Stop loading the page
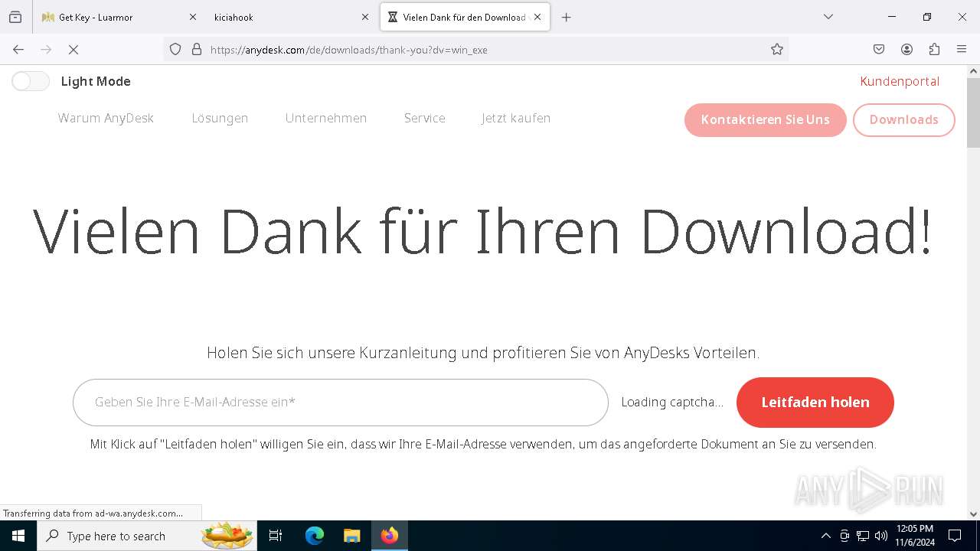This screenshot has width=980, height=551. coord(73,49)
